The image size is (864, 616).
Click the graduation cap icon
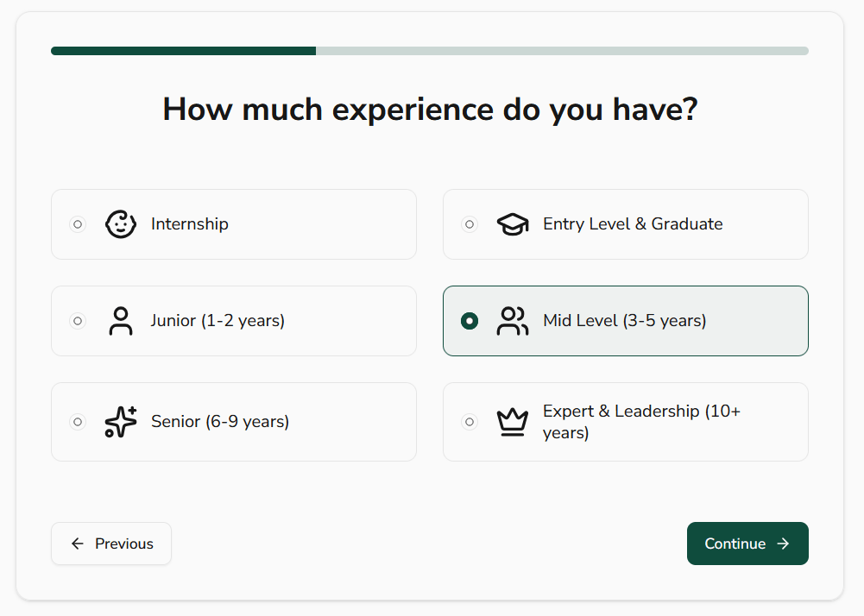tap(513, 224)
